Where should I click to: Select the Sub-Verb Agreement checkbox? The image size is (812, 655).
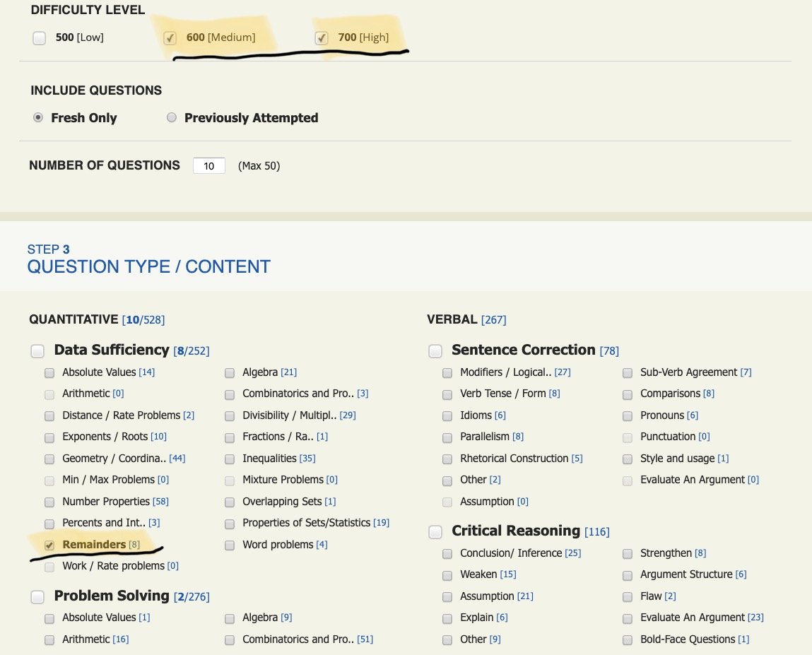pos(628,373)
